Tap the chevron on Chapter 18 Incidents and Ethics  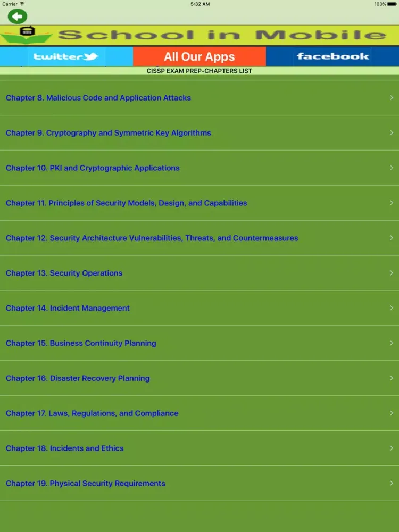coord(392,448)
